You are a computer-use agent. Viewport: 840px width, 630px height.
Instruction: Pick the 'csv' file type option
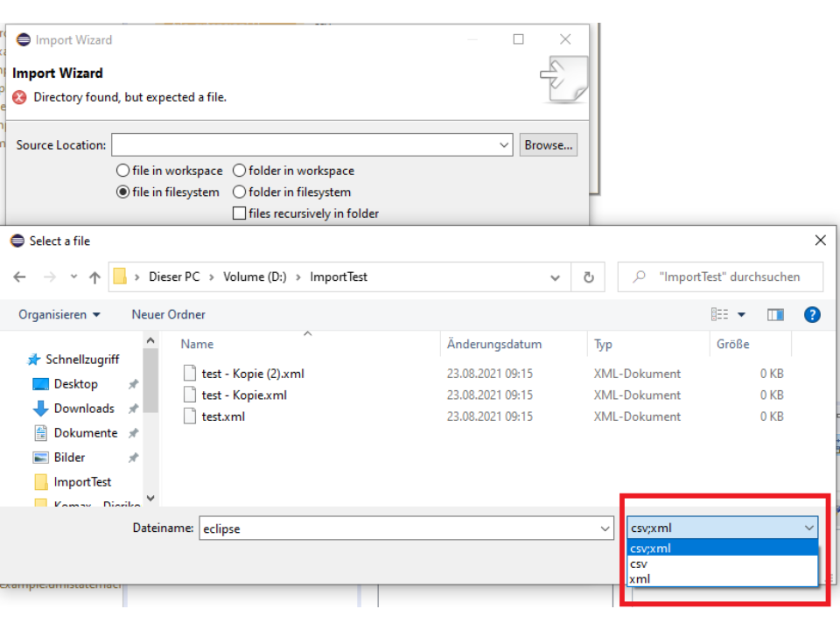[639, 564]
